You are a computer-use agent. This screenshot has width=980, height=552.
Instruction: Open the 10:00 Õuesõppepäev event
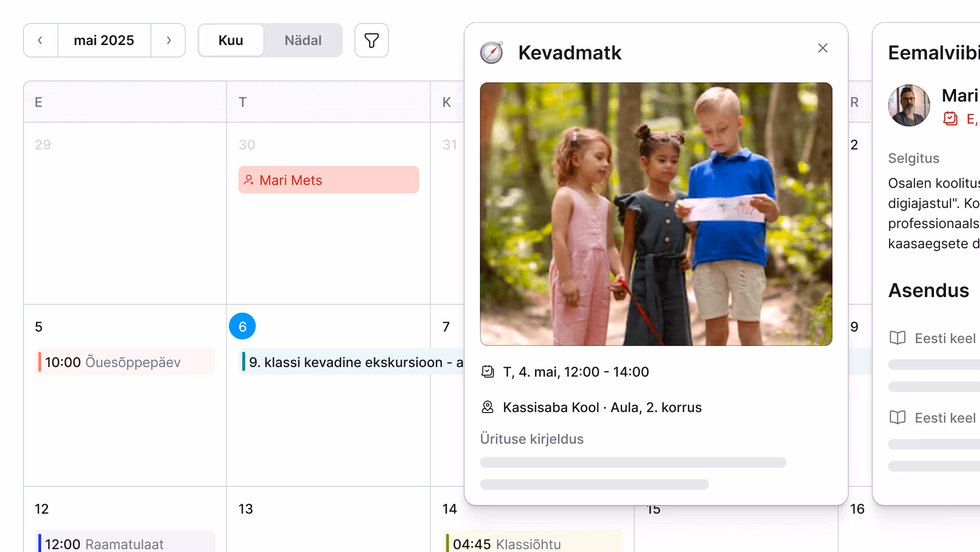point(125,362)
